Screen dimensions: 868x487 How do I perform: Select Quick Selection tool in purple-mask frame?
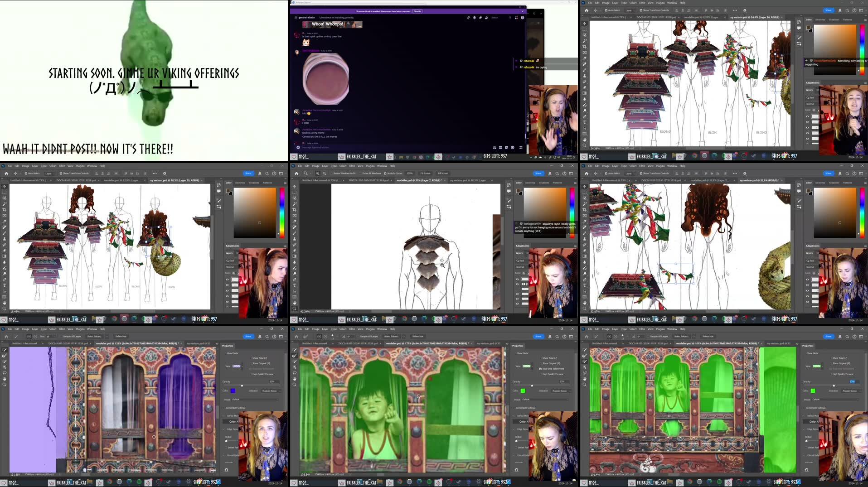click(x=5, y=350)
